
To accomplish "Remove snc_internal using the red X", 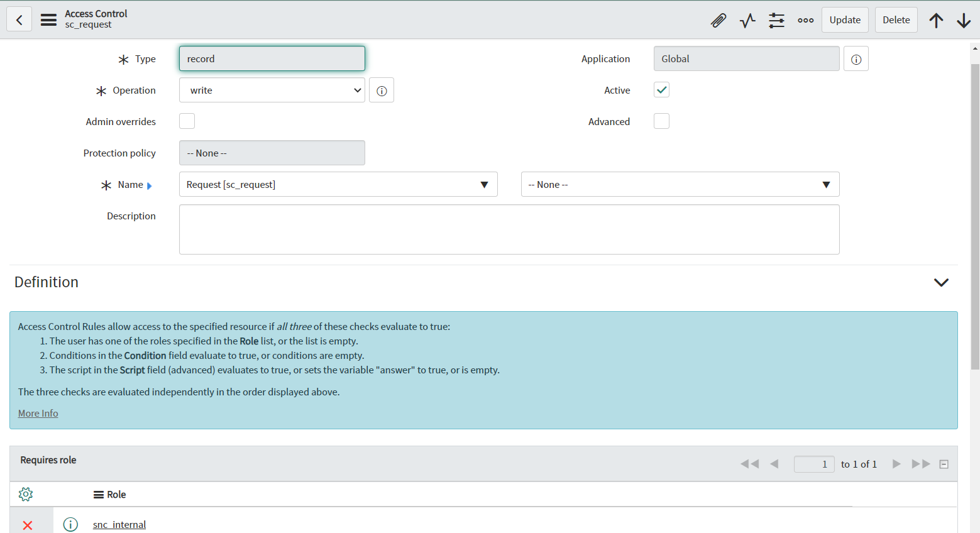I will [27, 524].
